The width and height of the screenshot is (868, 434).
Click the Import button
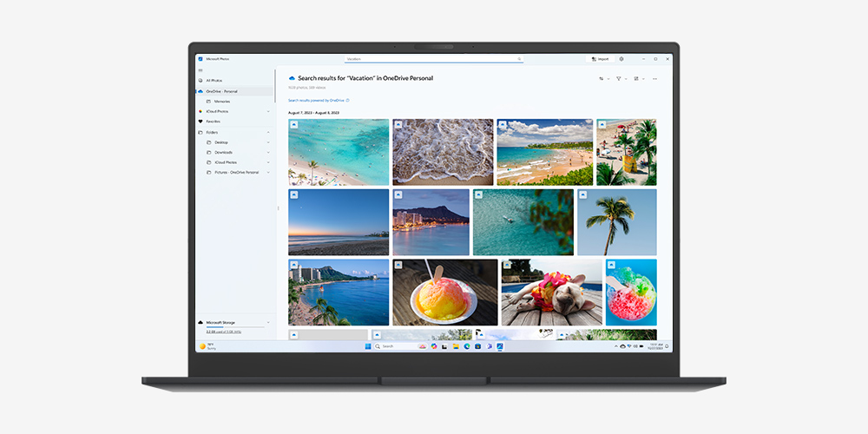[x=600, y=59]
